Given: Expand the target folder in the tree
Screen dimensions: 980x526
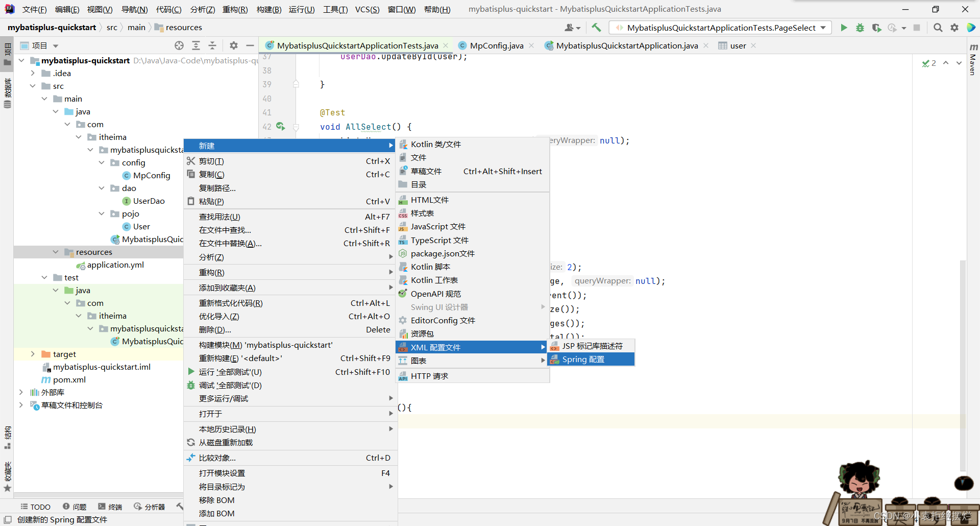Looking at the screenshot, I should click(x=33, y=354).
